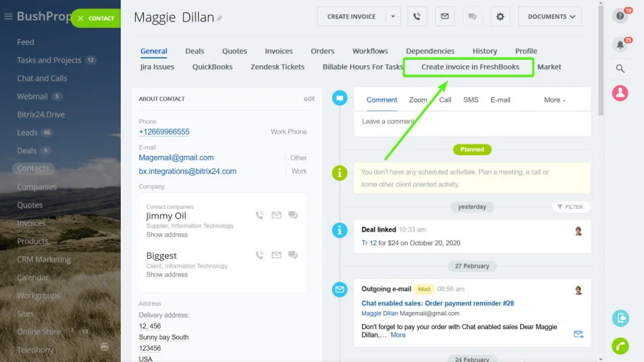Click the envelope email icon in header
The width and height of the screenshot is (644, 362).
pos(445,17)
